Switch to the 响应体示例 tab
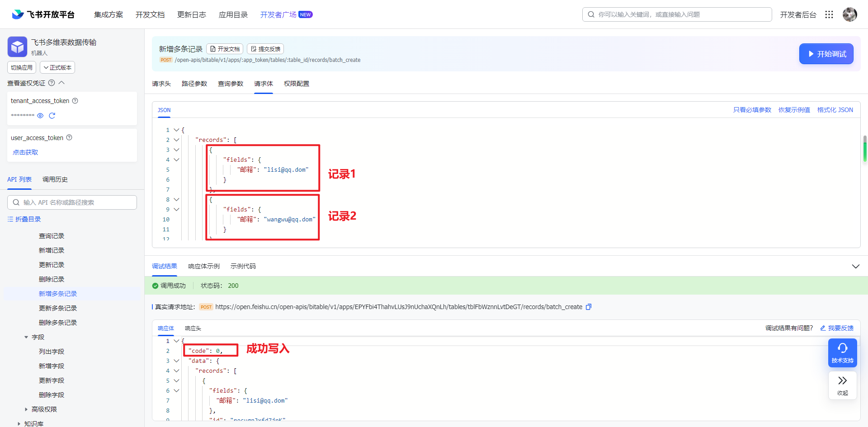This screenshot has width=868, height=427. click(x=204, y=266)
